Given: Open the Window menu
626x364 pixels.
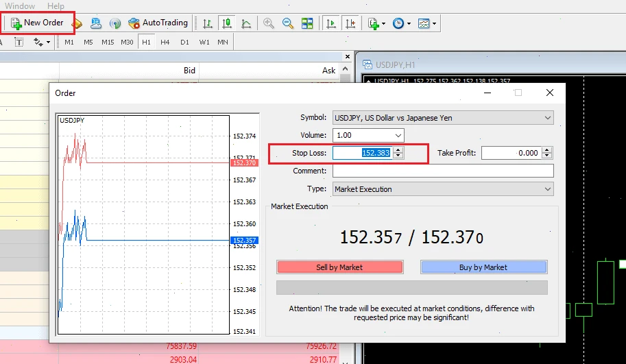Looking at the screenshot, I should point(20,6).
